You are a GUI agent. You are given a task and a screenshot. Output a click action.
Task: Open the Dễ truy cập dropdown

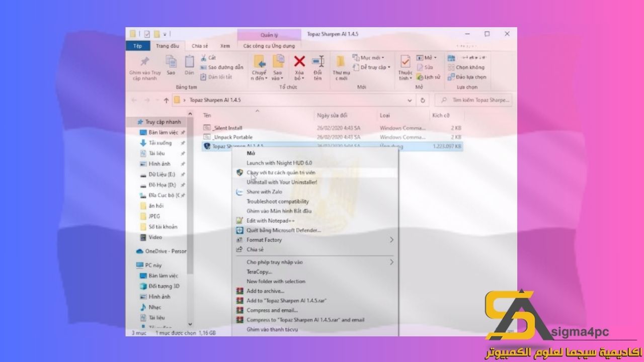click(371, 67)
